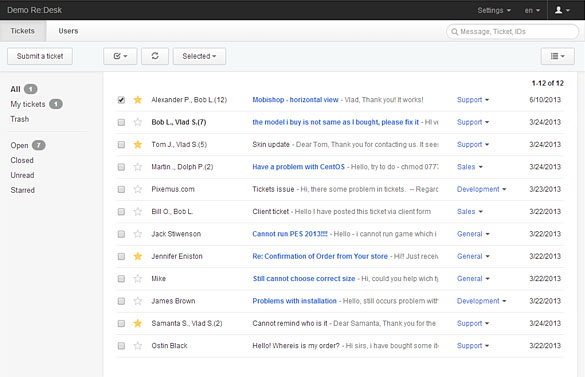
Task: Open the Skin update ticket
Action: pyautogui.click(x=271, y=144)
